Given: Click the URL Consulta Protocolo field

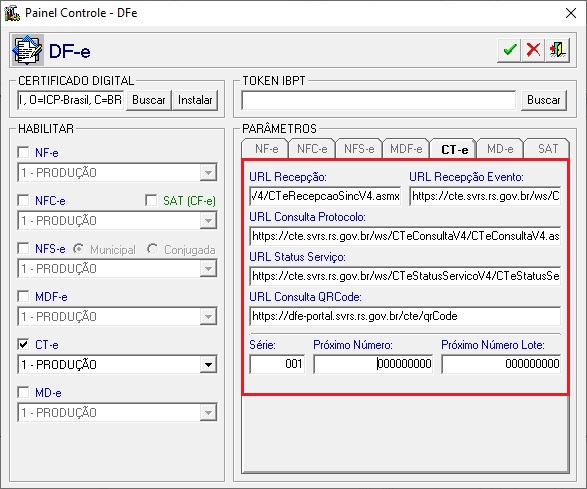Looking at the screenshot, I should click(405, 236).
